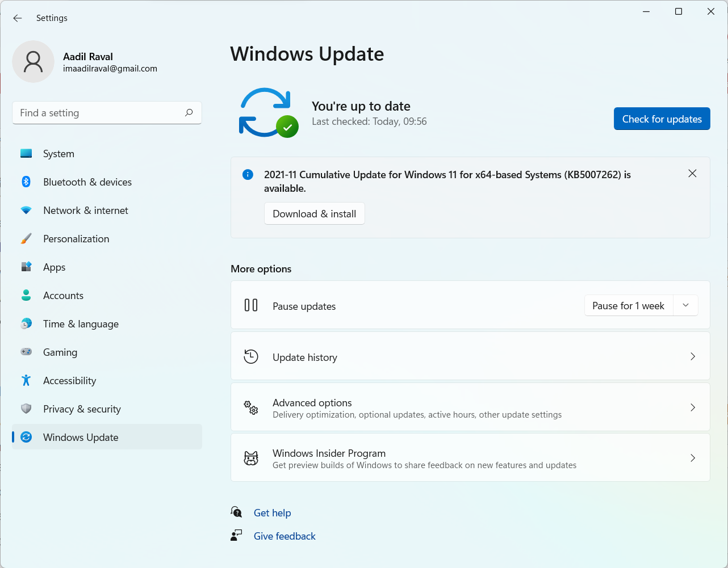This screenshot has height=568, width=728.
Task: Click the Privacy & security shield icon
Action: tap(26, 409)
